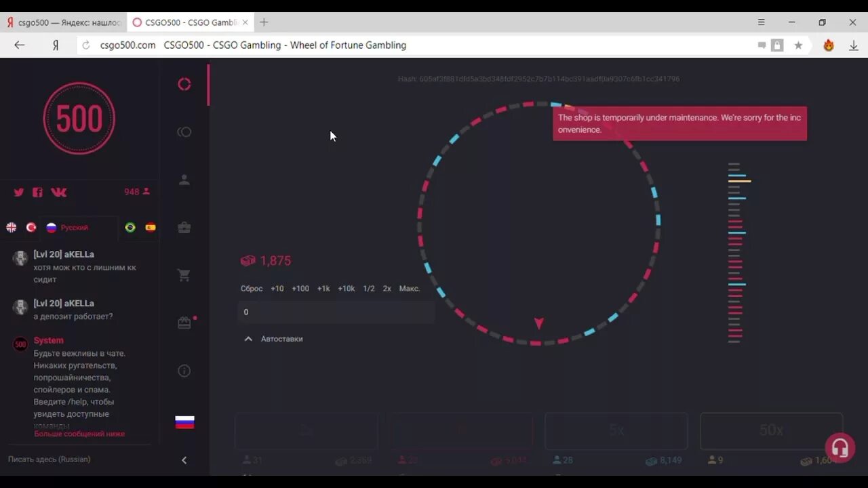
Task: Open the VK social link
Action: click(x=59, y=192)
